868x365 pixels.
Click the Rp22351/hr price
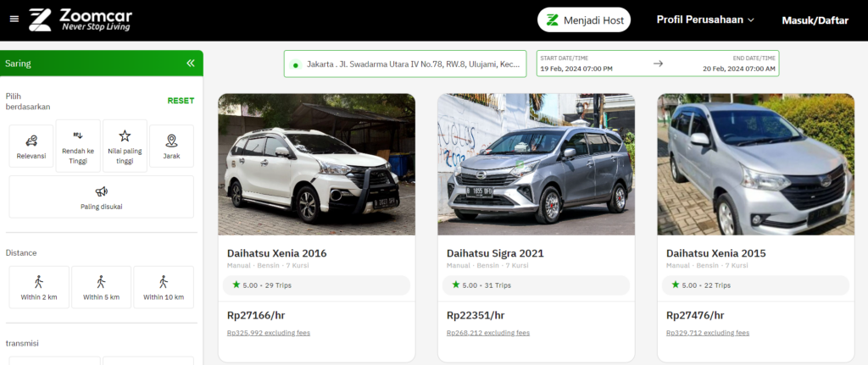476,316
